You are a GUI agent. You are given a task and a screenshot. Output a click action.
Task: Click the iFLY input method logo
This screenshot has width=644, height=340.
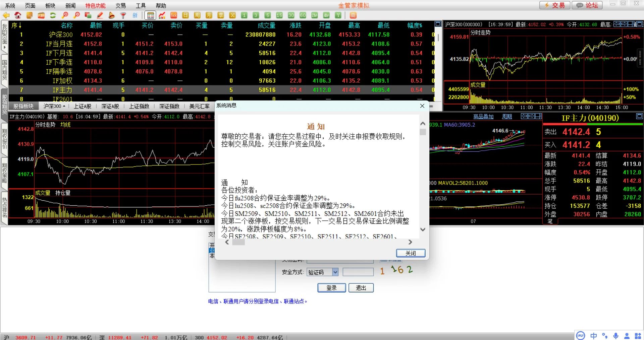pos(580,336)
